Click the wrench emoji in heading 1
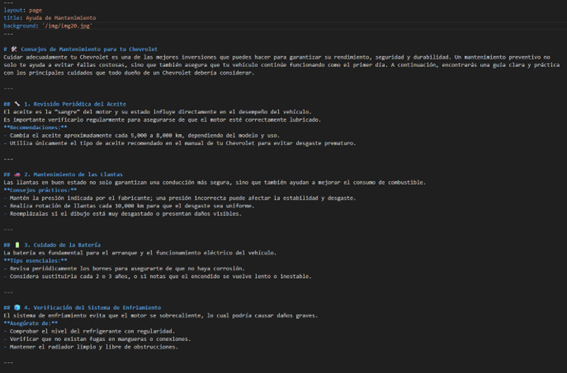The height and width of the screenshot is (373, 567). pos(17,104)
